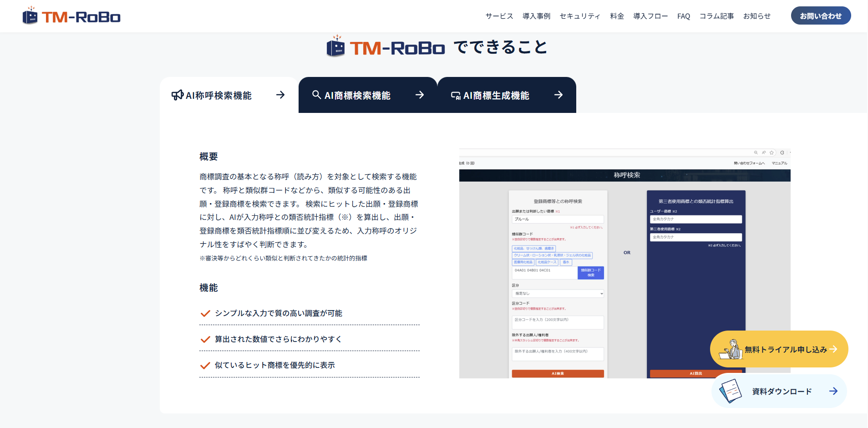Open the 料金 pricing link
The image size is (868, 428).
point(617,16)
